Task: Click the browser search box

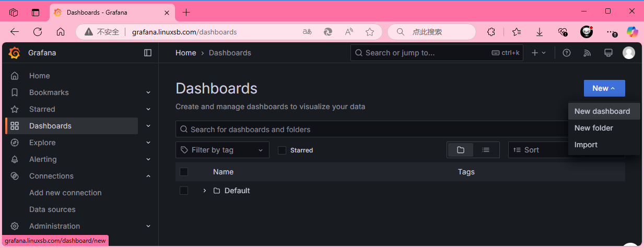Action: 431,32
